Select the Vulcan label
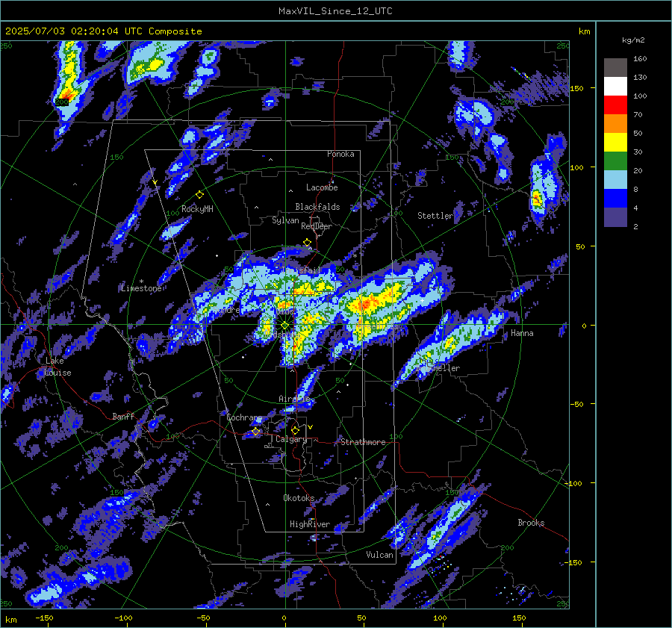 (379, 555)
